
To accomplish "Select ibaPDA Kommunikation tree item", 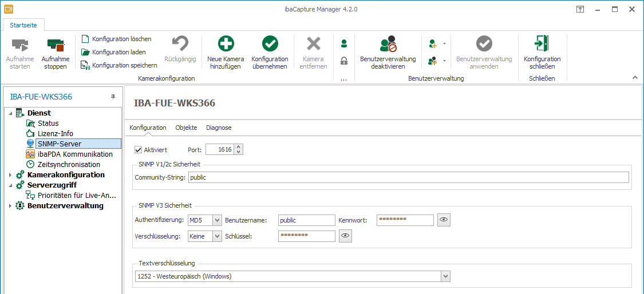I will tap(75, 154).
